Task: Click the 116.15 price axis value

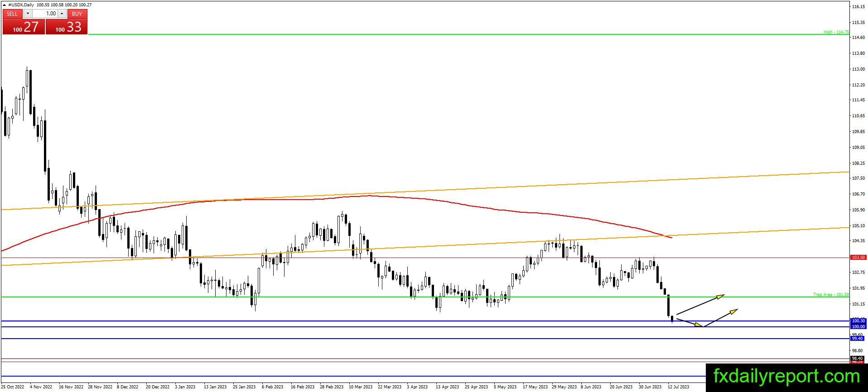Action: pos(858,7)
